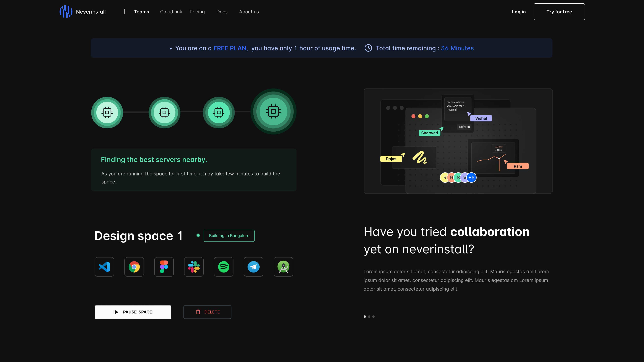The image size is (644, 362).
Task: Select the second carousel dot
Action: coord(369,316)
